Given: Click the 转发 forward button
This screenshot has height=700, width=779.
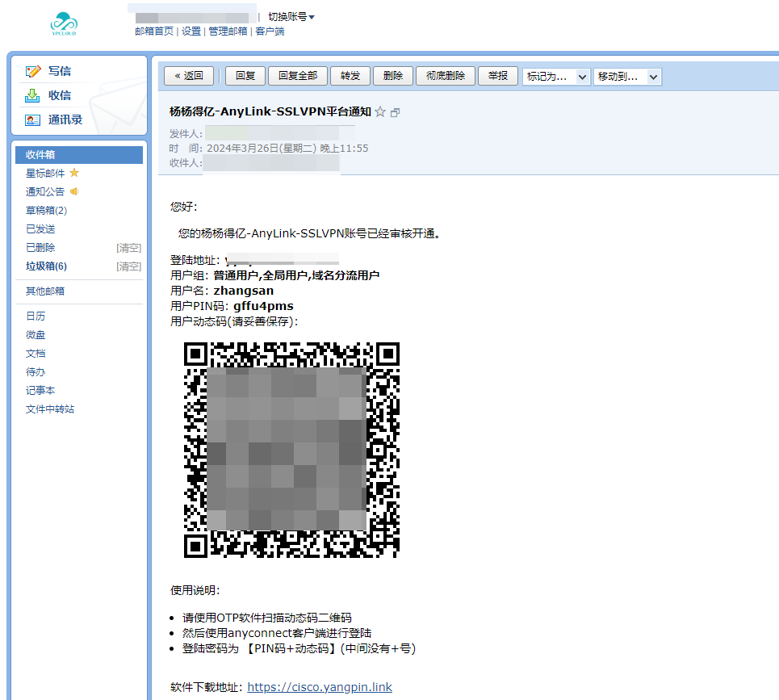Looking at the screenshot, I should tap(350, 76).
